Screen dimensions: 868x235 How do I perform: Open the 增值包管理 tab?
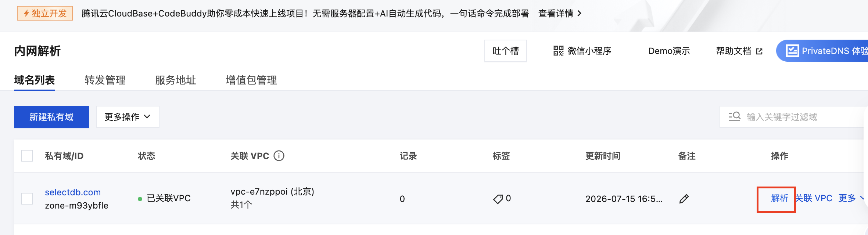tap(251, 80)
